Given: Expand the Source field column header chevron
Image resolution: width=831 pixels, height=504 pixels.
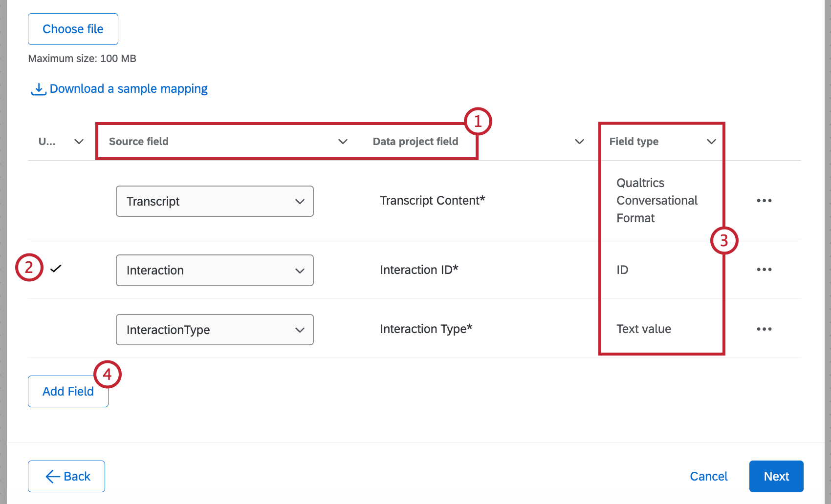Looking at the screenshot, I should [343, 142].
